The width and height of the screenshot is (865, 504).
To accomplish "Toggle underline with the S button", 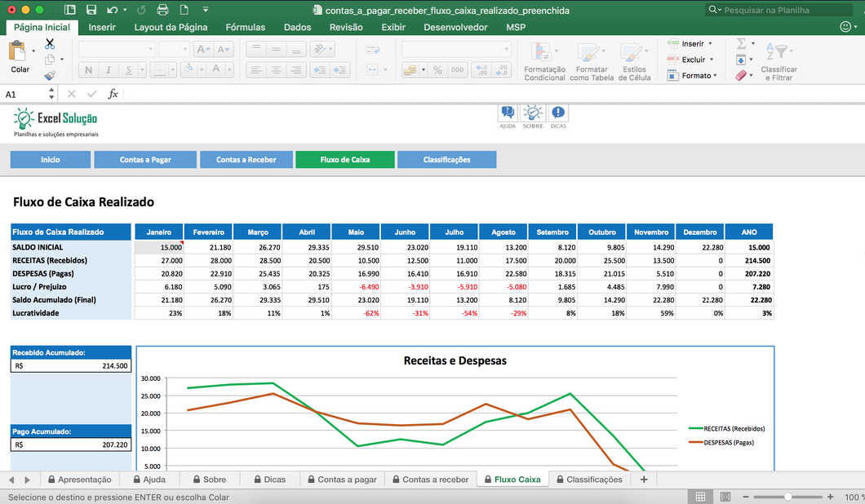I will tap(129, 70).
